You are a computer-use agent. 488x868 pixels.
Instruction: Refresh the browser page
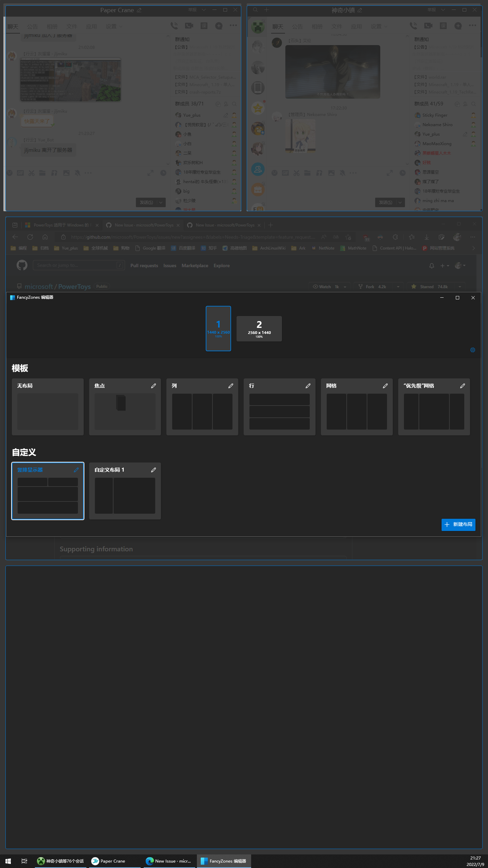(x=30, y=237)
